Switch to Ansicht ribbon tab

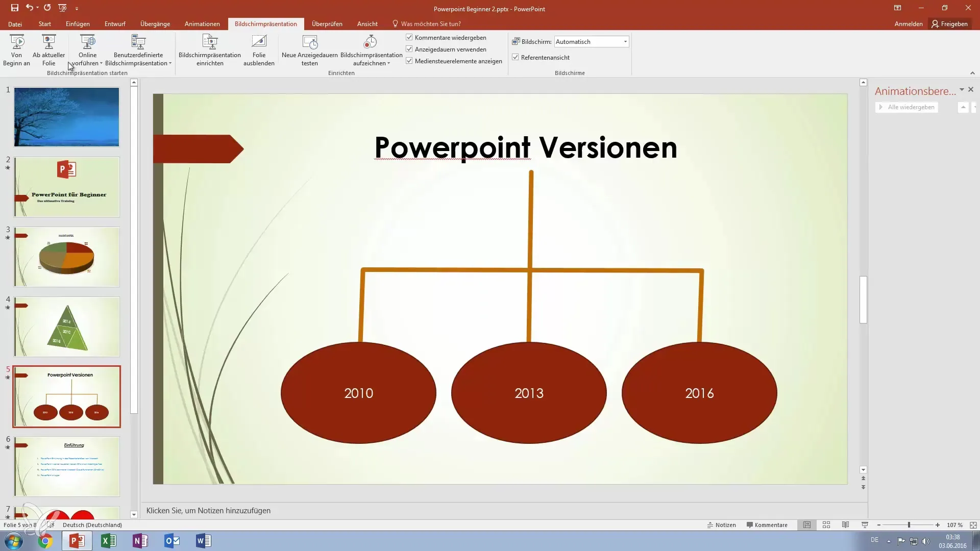[x=367, y=24]
